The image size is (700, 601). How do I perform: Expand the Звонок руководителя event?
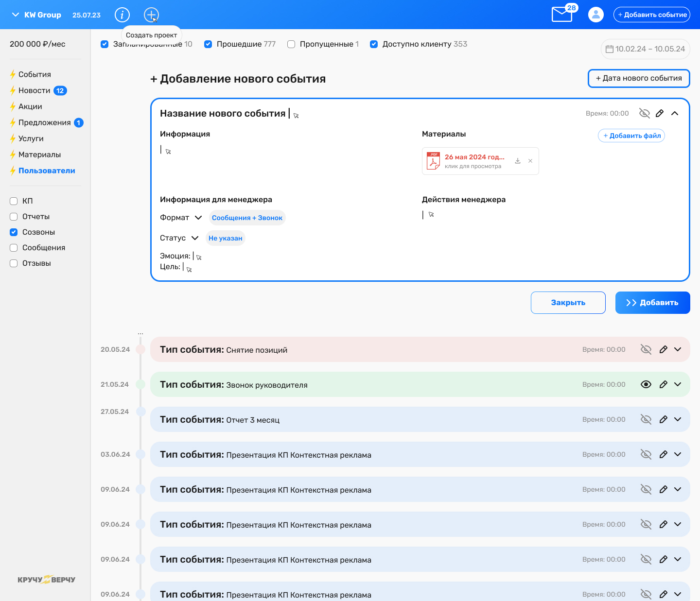678,384
